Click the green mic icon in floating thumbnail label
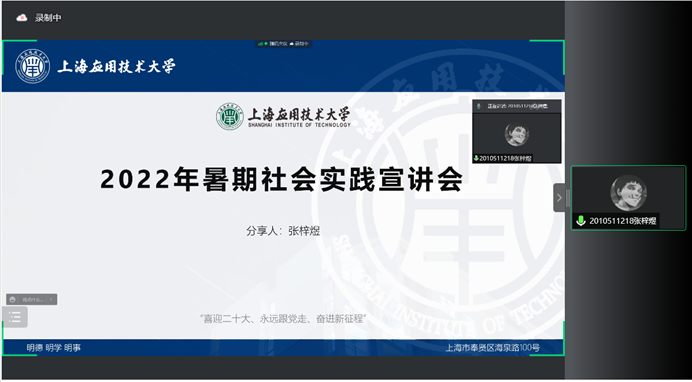692x382 pixels. (476, 158)
